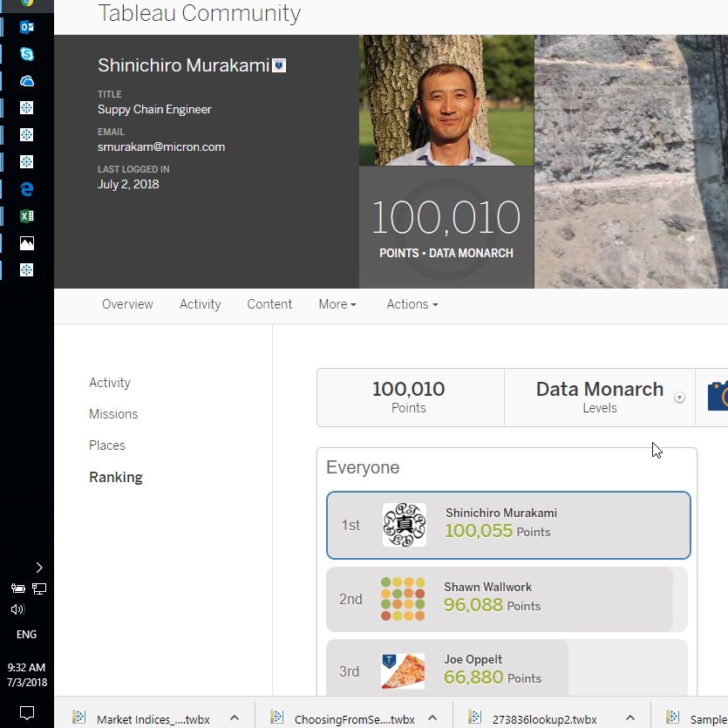Open Shinichiro Murakami's profile photo
This screenshot has height=728, width=728.
[x=446, y=100]
